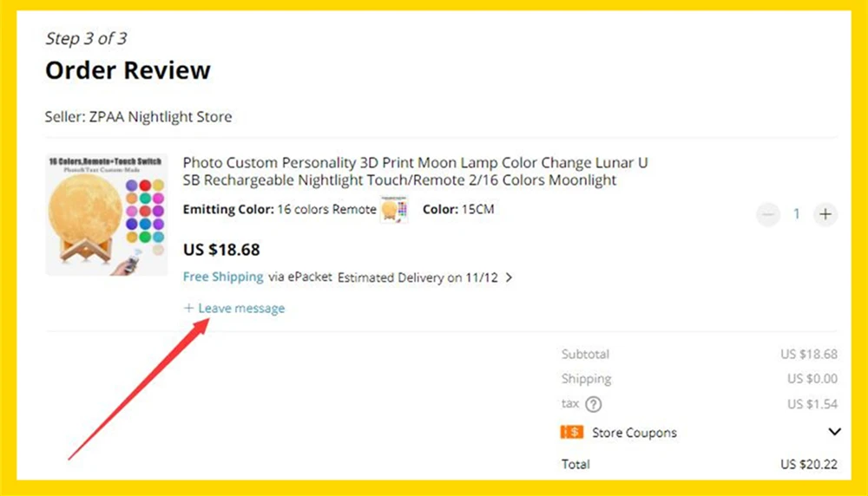Click the tax help question mark icon
Image resolution: width=868 pixels, height=496 pixels.
click(x=594, y=404)
